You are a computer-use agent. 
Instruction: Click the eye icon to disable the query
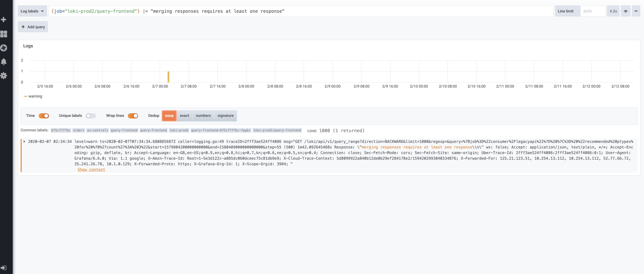(626, 11)
